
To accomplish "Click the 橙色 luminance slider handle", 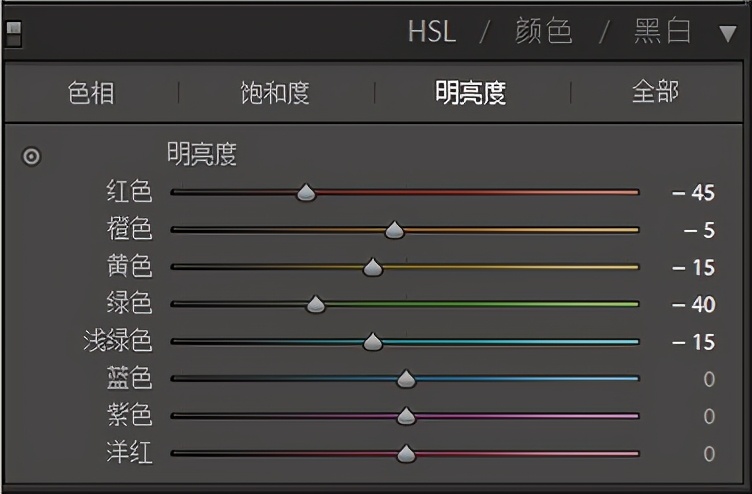I will pyautogui.click(x=395, y=231).
